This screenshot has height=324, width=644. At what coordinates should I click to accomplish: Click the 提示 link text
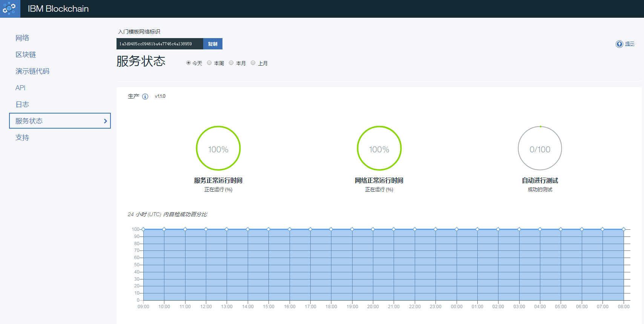click(630, 44)
